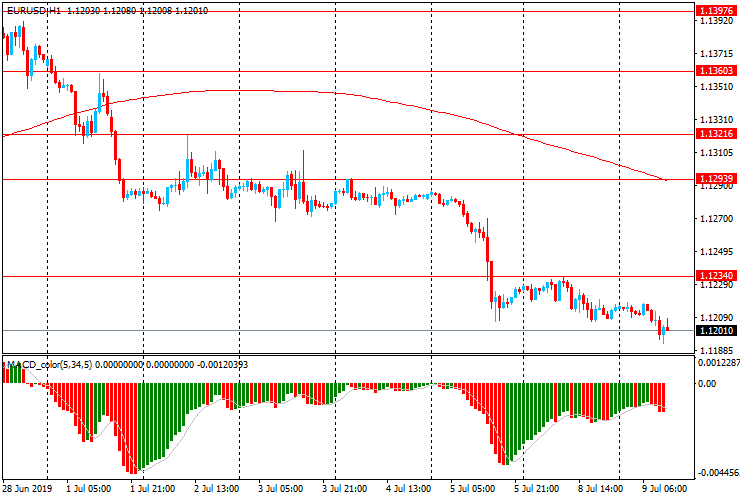Click the 1.12495 price scale value

tap(717, 252)
